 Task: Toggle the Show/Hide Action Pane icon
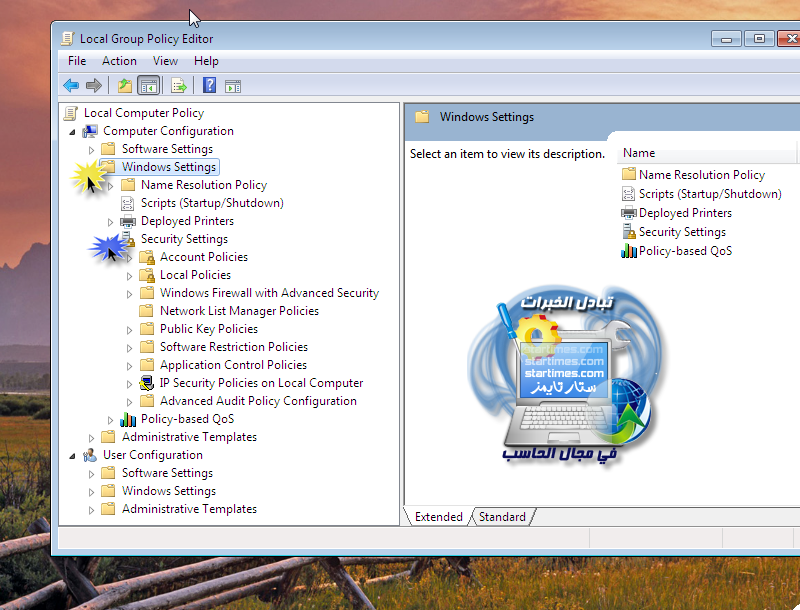coord(233,86)
